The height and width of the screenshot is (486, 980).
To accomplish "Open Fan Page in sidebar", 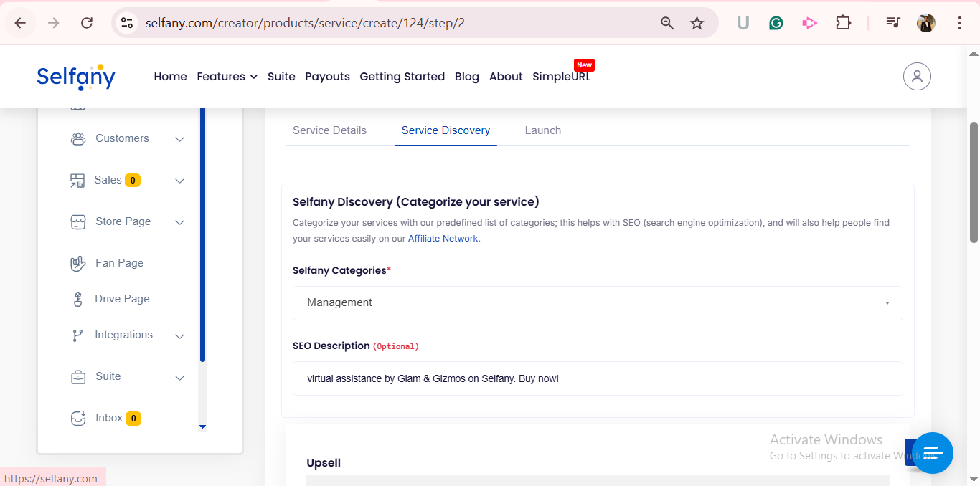I will [119, 263].
